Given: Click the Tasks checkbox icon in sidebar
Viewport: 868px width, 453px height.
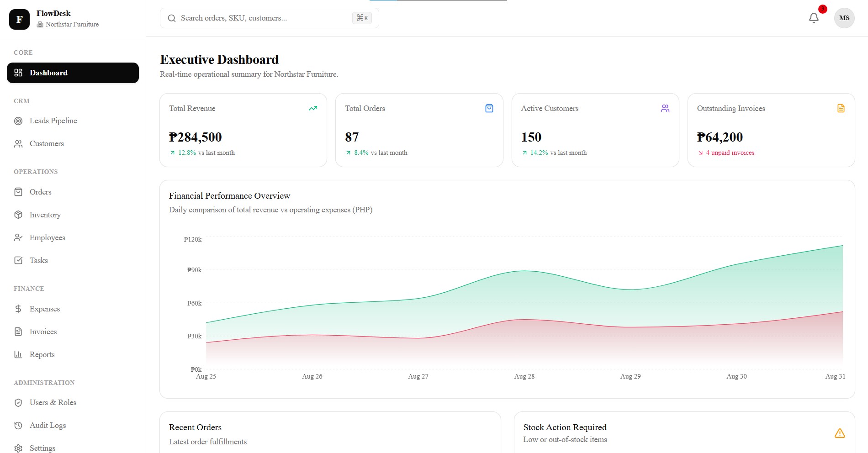Looking at the screenshot, I should 18,260.
